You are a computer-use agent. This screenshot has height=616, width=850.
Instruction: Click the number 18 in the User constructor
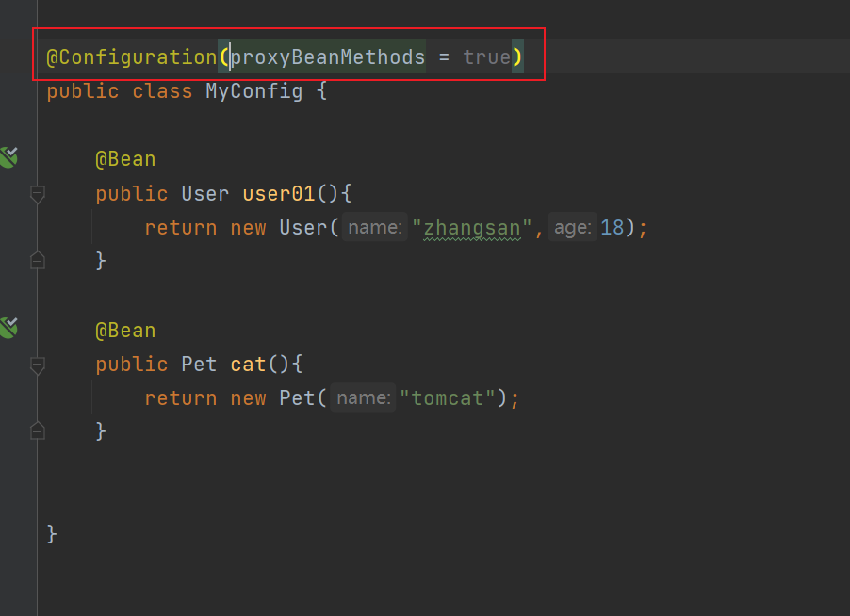[x=613, y=227]
